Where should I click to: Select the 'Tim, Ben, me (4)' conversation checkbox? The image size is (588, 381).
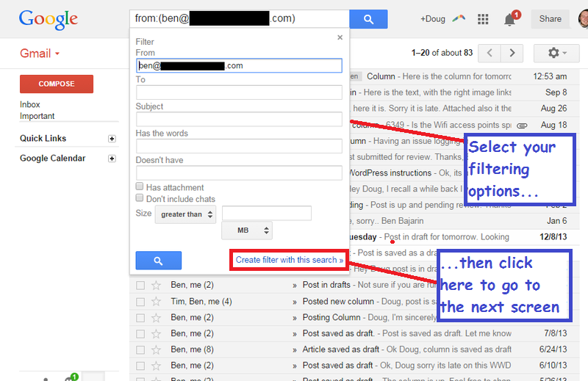[x=140, y=302]
